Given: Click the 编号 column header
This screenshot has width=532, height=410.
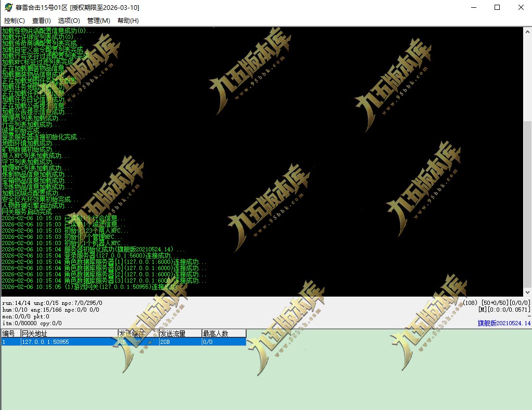Looking at the screenshot, I should tap(10, 334).
